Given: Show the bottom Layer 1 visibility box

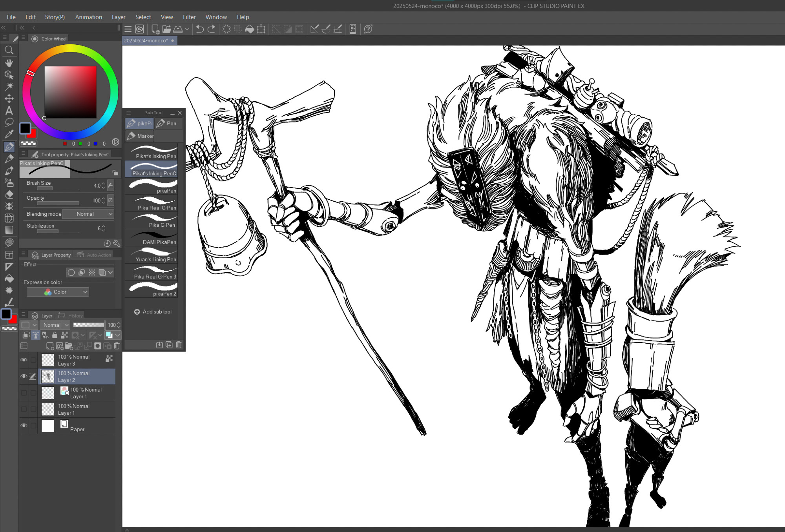Looking at the screenshot, I should [x=24, y=409].
